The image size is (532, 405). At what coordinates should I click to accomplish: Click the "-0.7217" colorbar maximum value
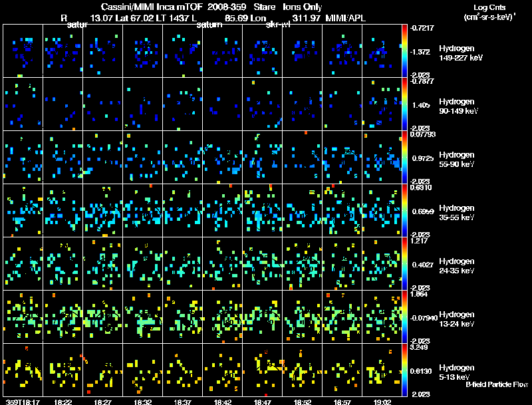coord(422,28)
